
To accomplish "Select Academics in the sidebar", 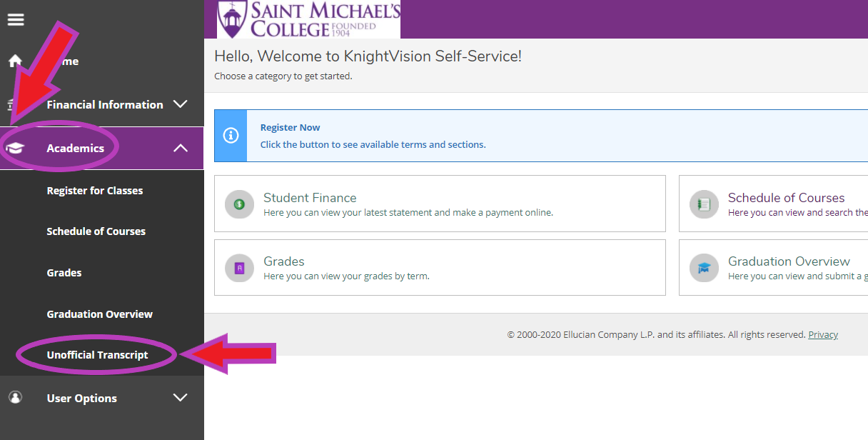I will click(x=76, y=148).
